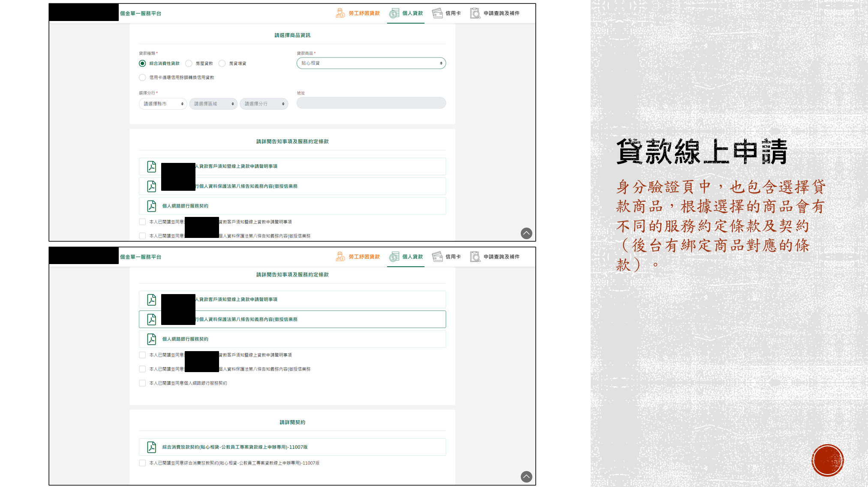Screen dimensions: 868x487
Task: Check 本人已閱讀並同意個人網路銀行服務契約 box
Action: pos(142,383)
